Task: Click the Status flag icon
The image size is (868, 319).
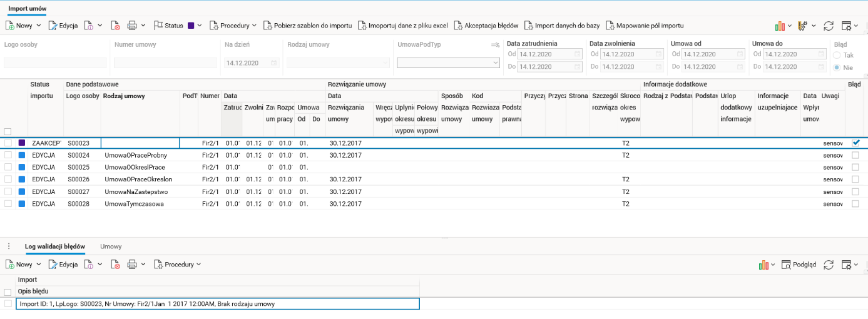Action: click(x=158, y=26)
